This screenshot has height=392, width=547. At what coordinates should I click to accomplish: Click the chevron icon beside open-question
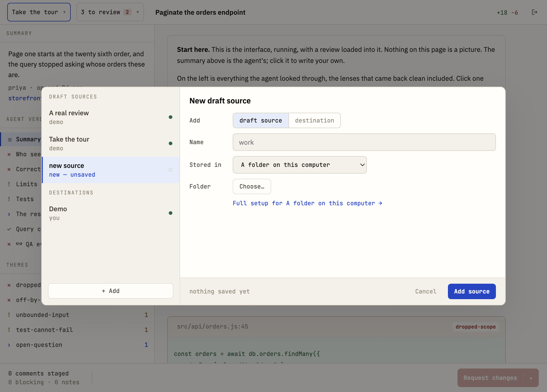click(x=9, y=345)
